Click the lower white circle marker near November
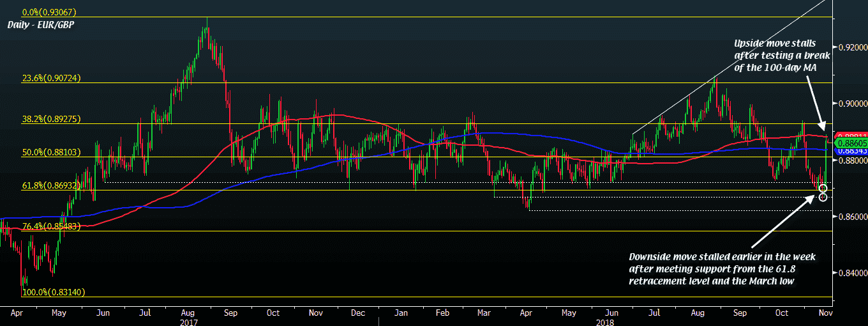Screen dimensions: 868x326 [x=823, y=197]
